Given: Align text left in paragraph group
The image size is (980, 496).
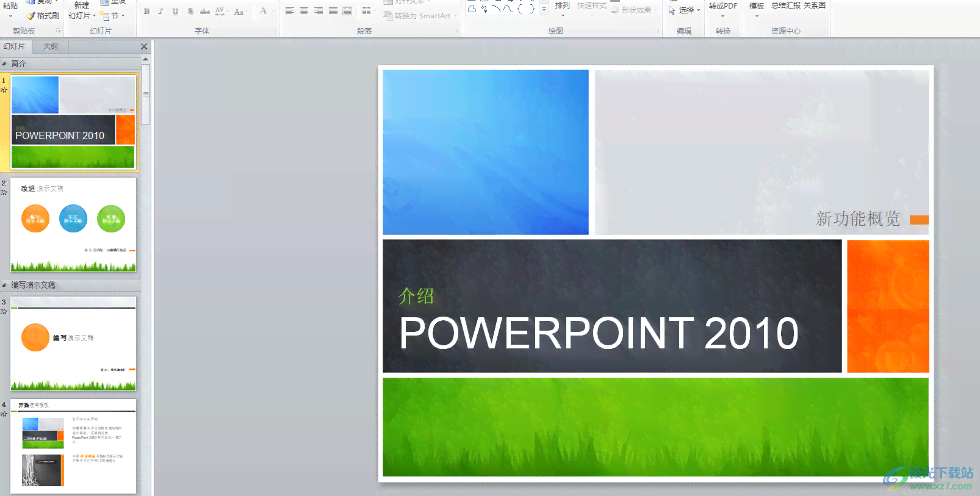Looking at the screenshot, I should click(x=290, y=11).
